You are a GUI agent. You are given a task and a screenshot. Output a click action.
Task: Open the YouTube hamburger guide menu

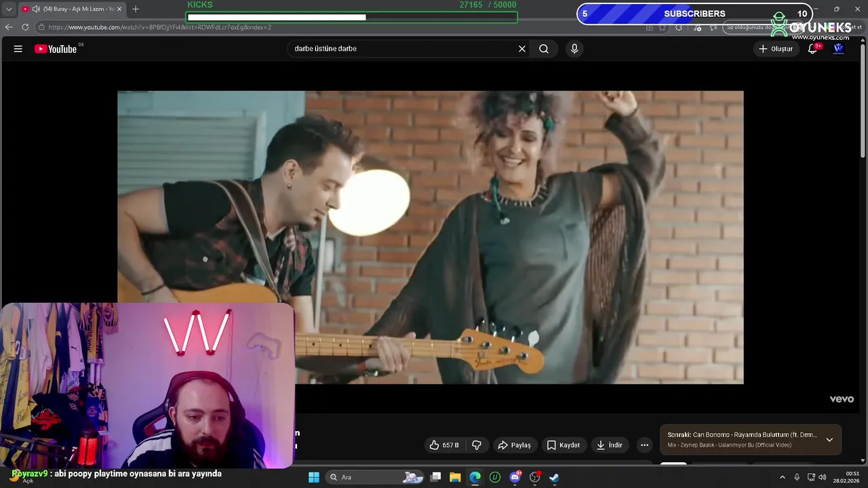[18, 49]
